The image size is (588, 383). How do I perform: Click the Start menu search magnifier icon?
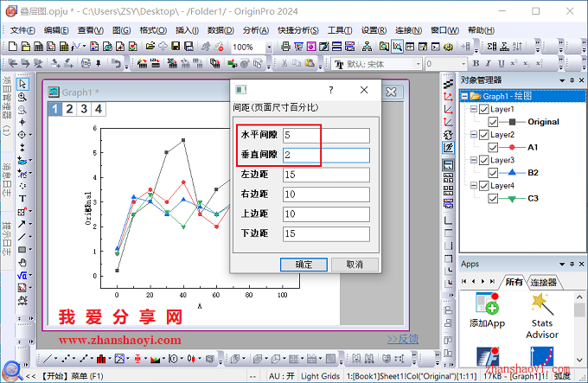[x=11, y=371]
